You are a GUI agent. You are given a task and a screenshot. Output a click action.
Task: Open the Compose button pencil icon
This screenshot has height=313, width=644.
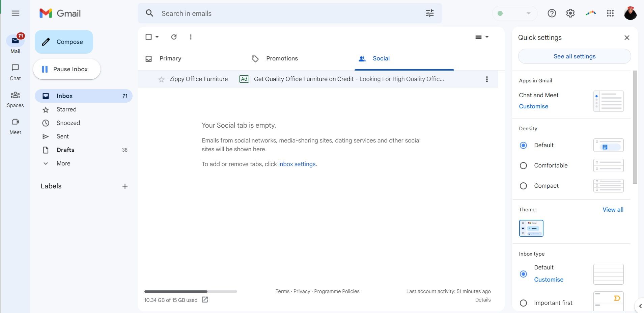tap(46, 42)
